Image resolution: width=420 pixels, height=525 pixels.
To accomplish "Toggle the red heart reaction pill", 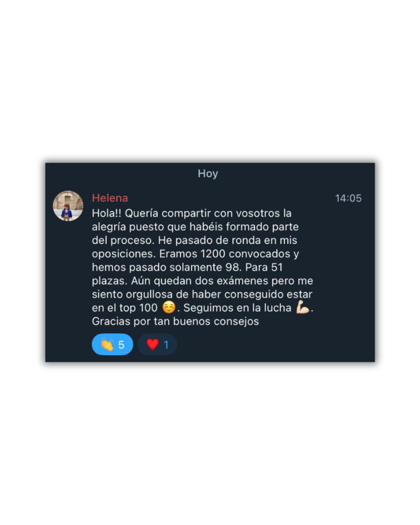I will pos(157,344).
